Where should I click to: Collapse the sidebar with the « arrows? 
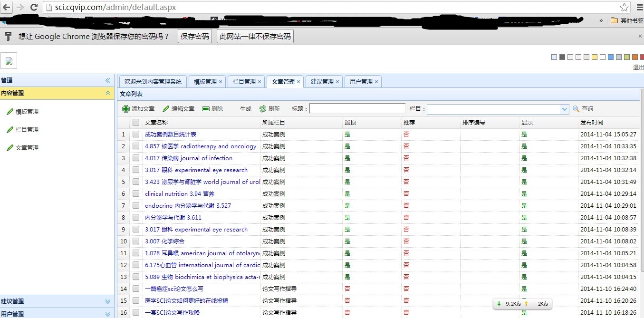[x=107, y=80]
